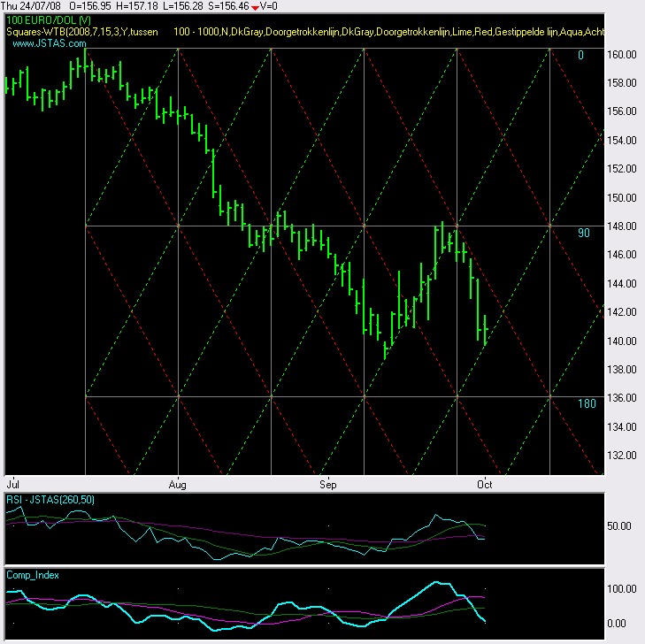
Task: Click the Jul label on time axis
Action: click(x=13, y=485)
